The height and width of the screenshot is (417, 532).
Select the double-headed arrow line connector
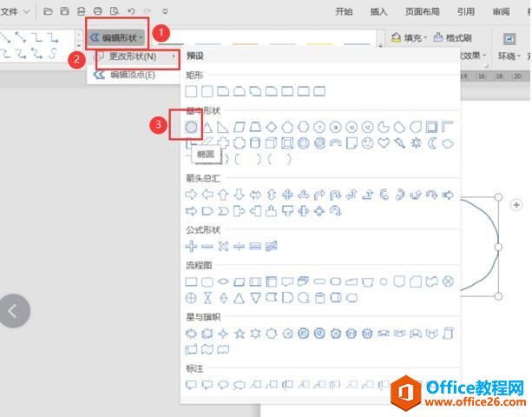pos(21,37)
